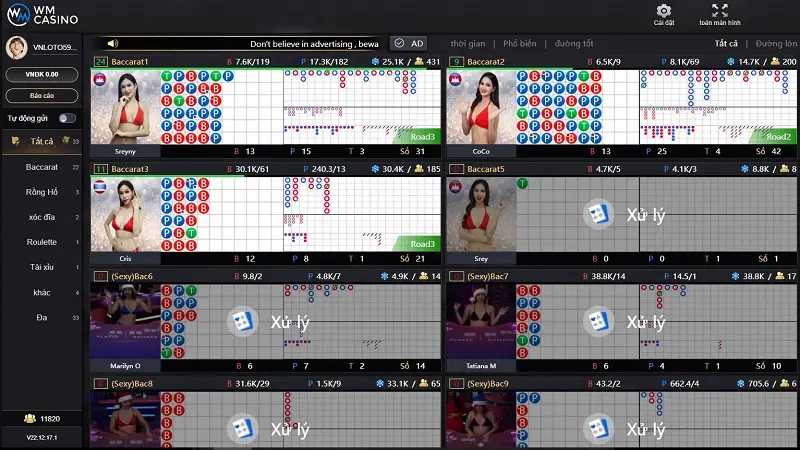Open Baccarat5 dealer Srey thumbnail

click(x=481, y=214)
